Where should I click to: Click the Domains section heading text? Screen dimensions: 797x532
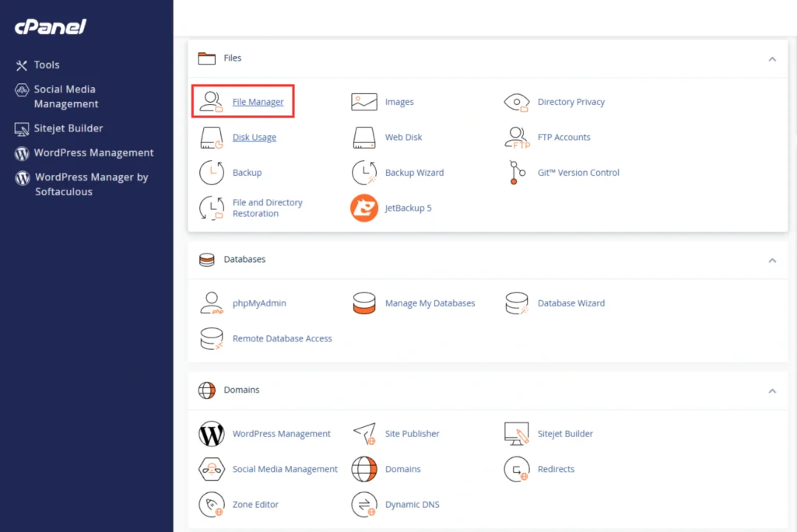tap(241, 390)
